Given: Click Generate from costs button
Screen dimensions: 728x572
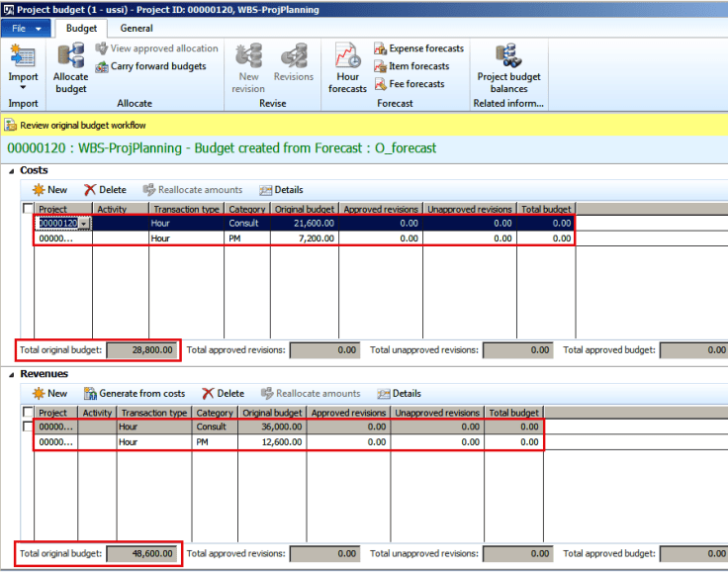Looking at the screenshot, I should [135, 393].
